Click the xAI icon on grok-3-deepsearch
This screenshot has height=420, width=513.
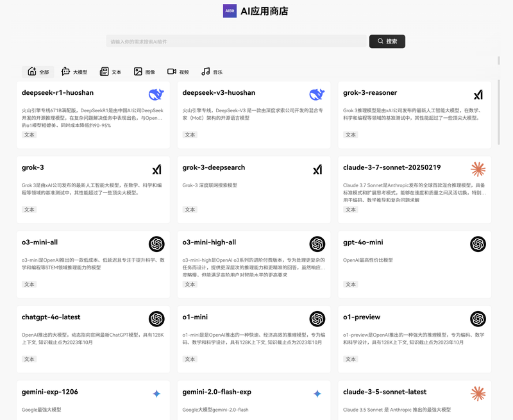317,169
